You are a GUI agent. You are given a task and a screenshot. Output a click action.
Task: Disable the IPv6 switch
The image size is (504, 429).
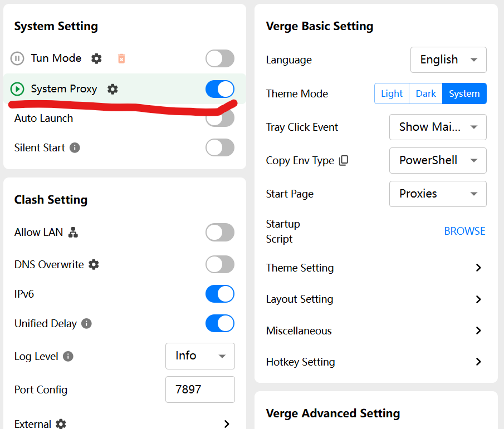click(219, 294)
